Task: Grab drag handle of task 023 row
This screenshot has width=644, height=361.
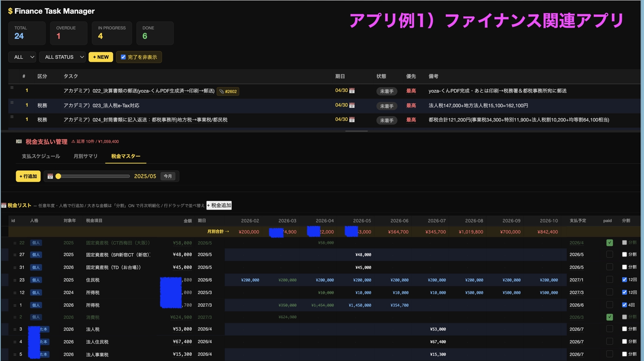Action: click(12, 103)
